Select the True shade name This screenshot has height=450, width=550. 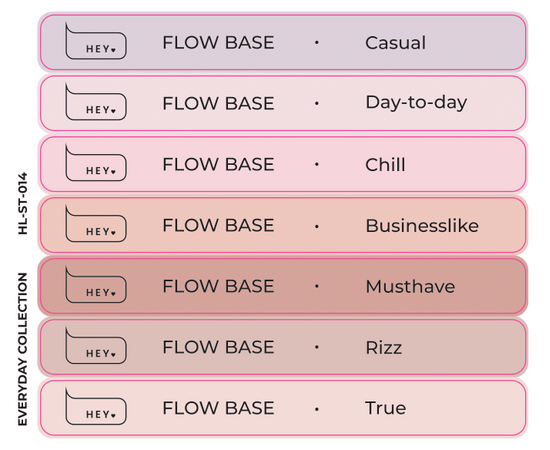click(385, 408)
